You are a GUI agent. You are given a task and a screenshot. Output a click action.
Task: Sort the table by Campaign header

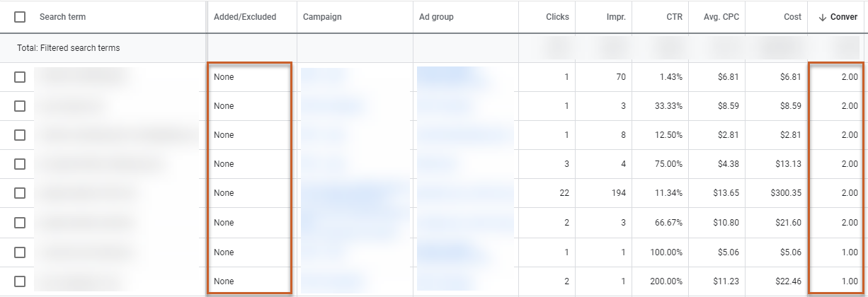(x=322, y=17)
